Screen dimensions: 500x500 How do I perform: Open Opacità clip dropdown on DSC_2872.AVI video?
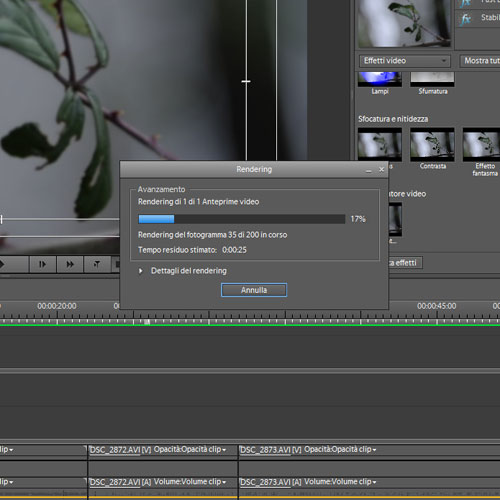click(x=224, y=450)
